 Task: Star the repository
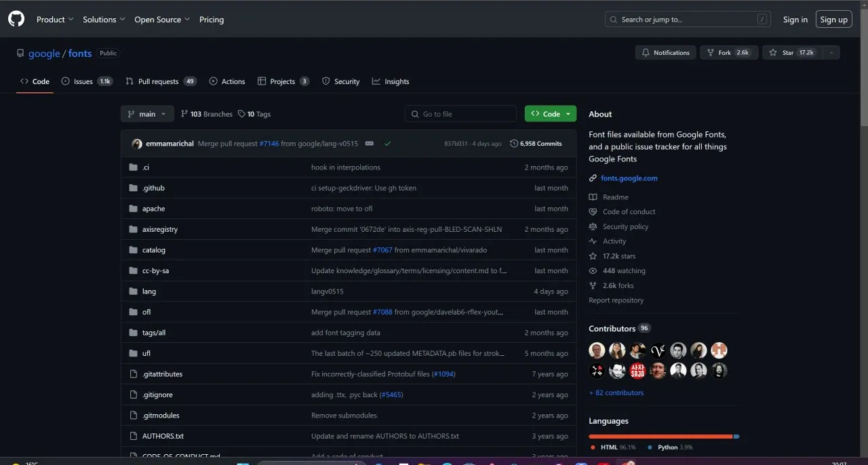coord(793,52)
